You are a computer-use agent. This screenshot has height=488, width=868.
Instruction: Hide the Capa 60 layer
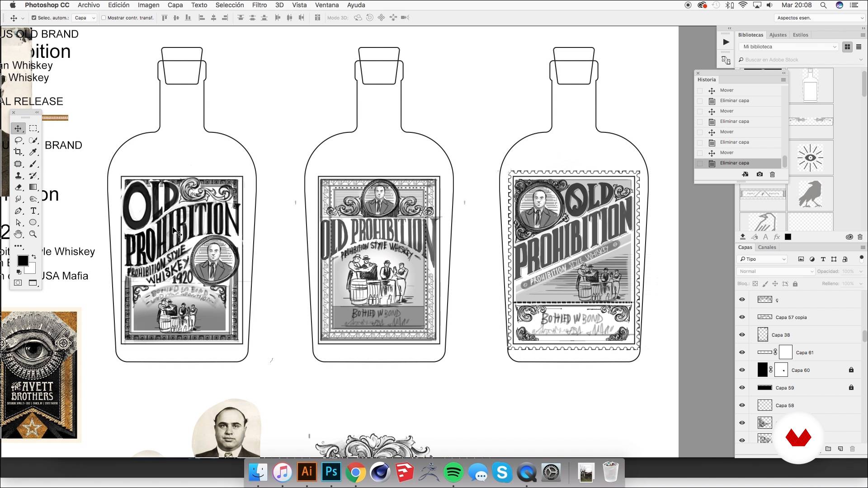click(x=742, y=370)
